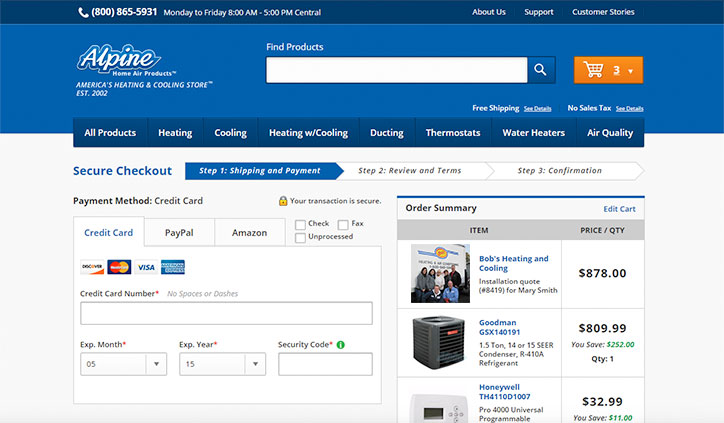Screen dimensions: 724x423
Task: Click the Secure Checkout heading
Action: (122, 171)
